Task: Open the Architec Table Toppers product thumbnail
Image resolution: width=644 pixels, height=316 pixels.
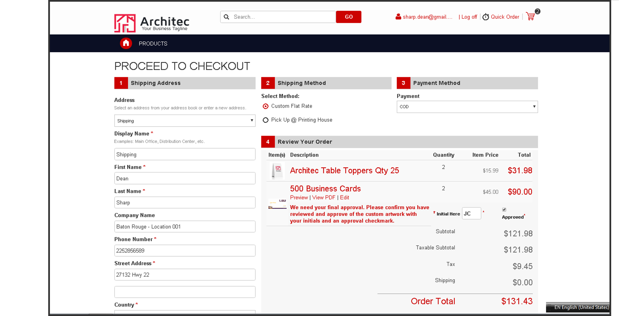Action: click(x=277, y=171)
